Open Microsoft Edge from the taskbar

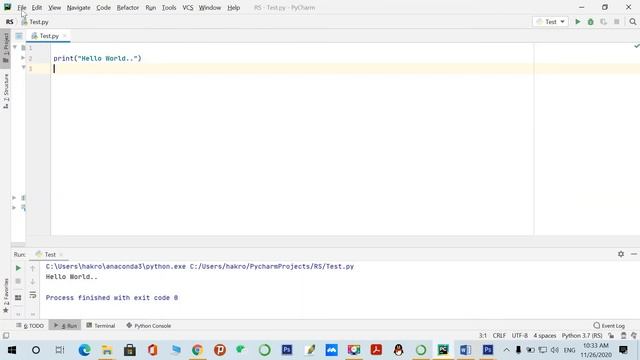click(x=84, y=350)
